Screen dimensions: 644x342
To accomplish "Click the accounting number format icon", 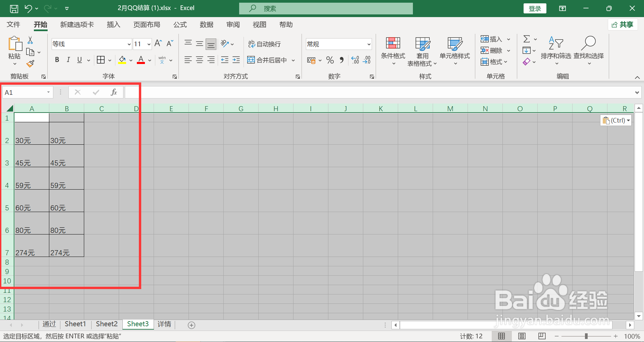I will tap(311, 60).
